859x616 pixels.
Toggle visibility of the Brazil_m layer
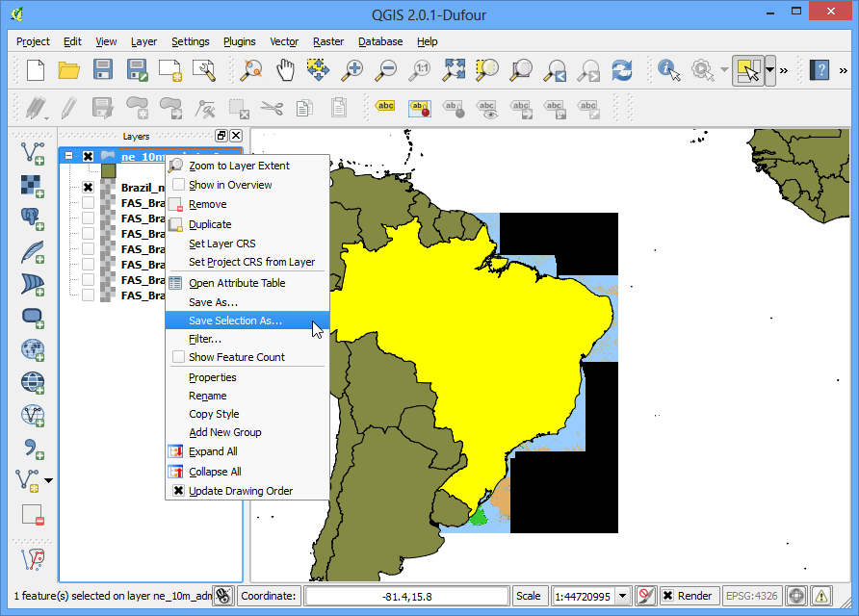pyautogui.click(x=88, y=188)
